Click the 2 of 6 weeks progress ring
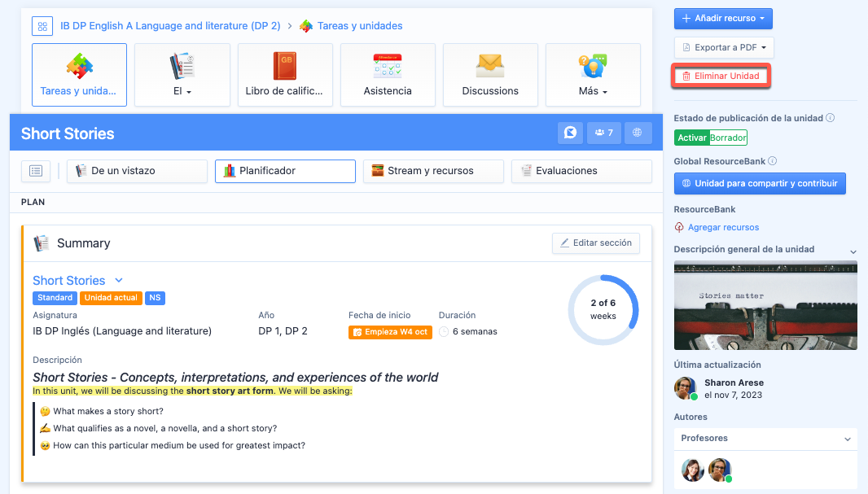 603,310
